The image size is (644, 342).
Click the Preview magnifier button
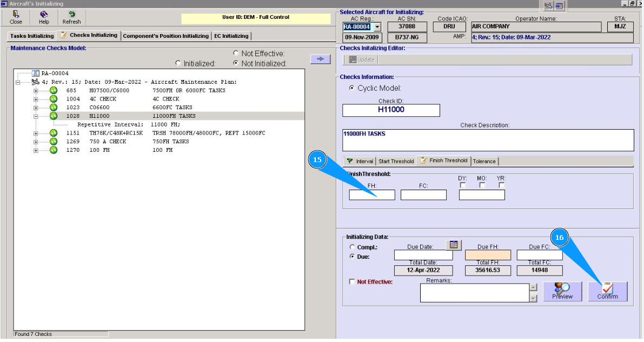point(562,291)
